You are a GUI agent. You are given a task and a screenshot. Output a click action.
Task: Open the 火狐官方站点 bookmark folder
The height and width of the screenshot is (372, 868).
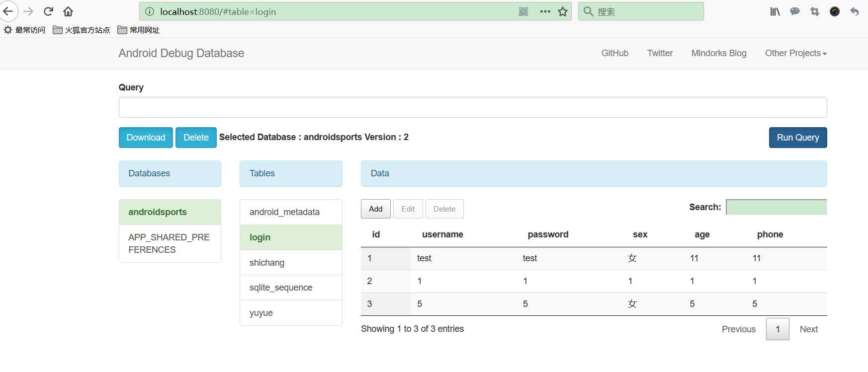[x=82, y=30]
